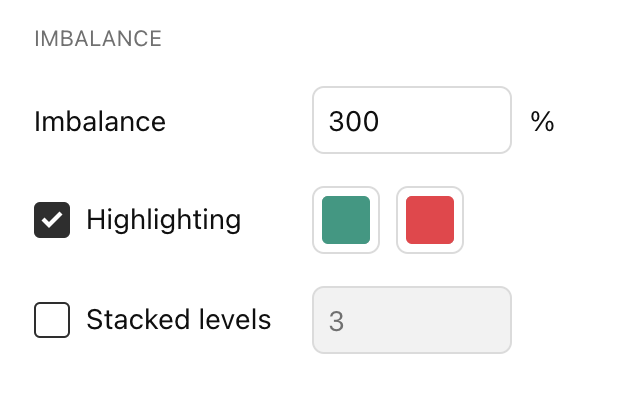Click the grayed-out field showing 3
Viewport: 620px width, 408px height.
(x=412, y=320)
